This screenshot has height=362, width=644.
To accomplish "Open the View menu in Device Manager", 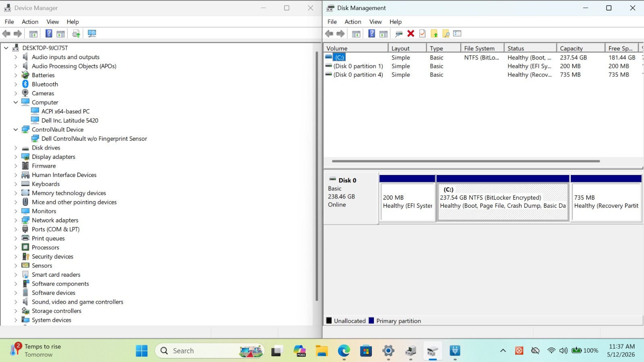I will (53, 22).
